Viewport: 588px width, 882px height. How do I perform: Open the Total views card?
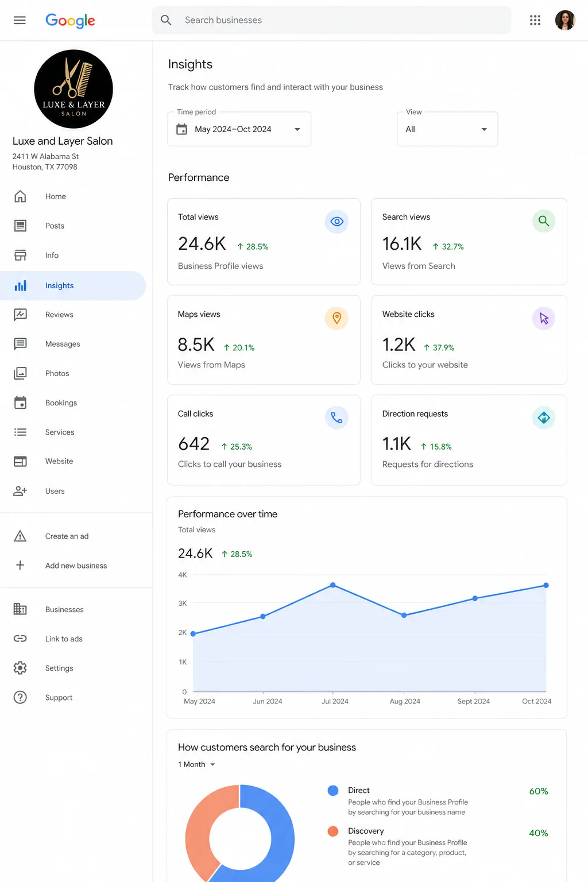[264, 242]
